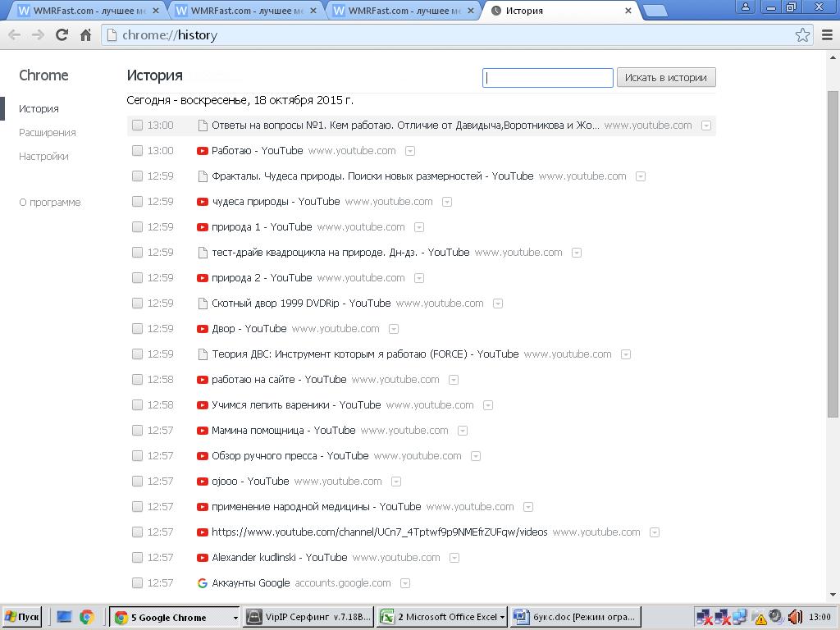Bookmark this page with the star
840x630 pixels.
coord(802,35)
